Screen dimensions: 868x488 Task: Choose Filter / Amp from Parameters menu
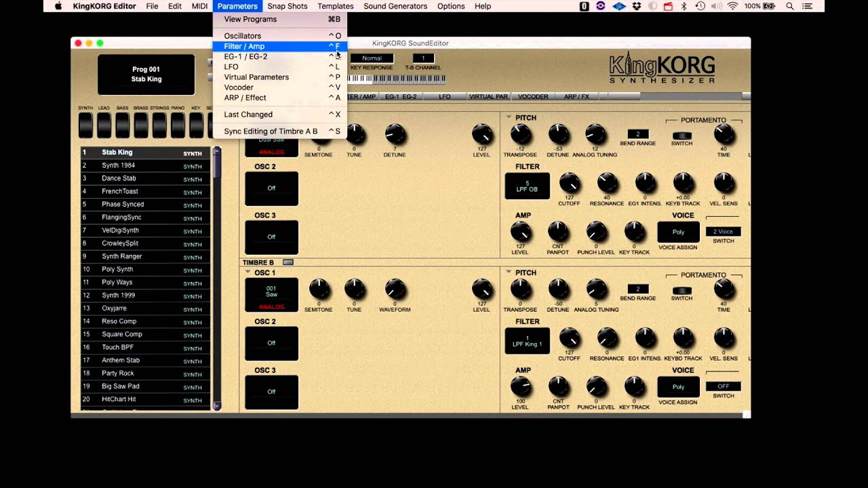280,46
